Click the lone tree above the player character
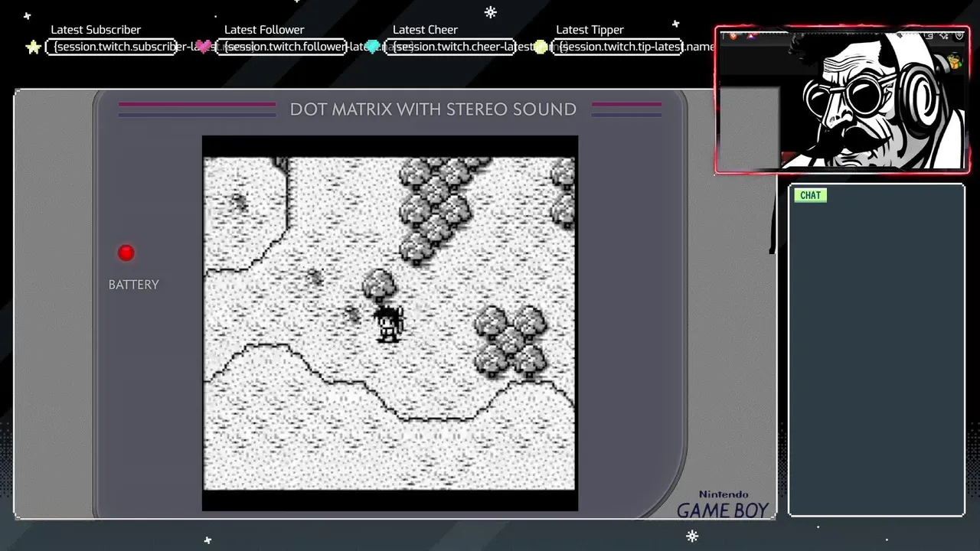Image resolution: width=980 pixels, height=551 pixels. [x=379, y=285]
